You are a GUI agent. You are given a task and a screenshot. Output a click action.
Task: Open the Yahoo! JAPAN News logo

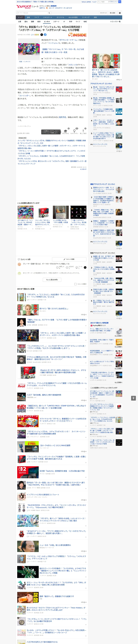tap(27, 7)
